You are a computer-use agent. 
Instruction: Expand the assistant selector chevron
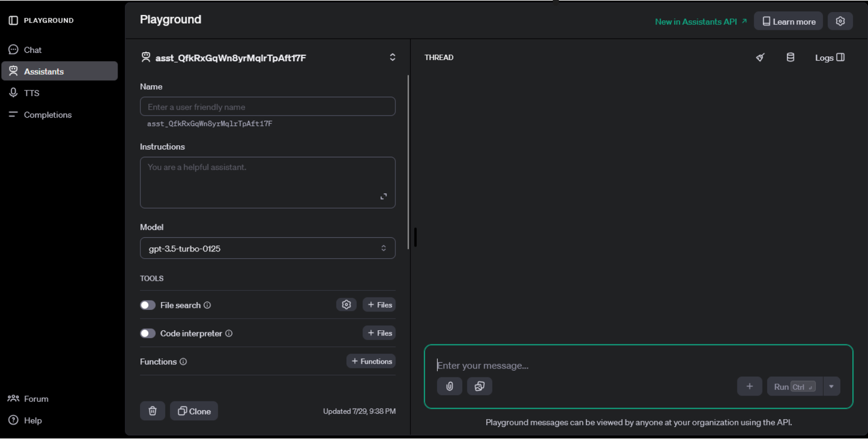pos(393,57)
